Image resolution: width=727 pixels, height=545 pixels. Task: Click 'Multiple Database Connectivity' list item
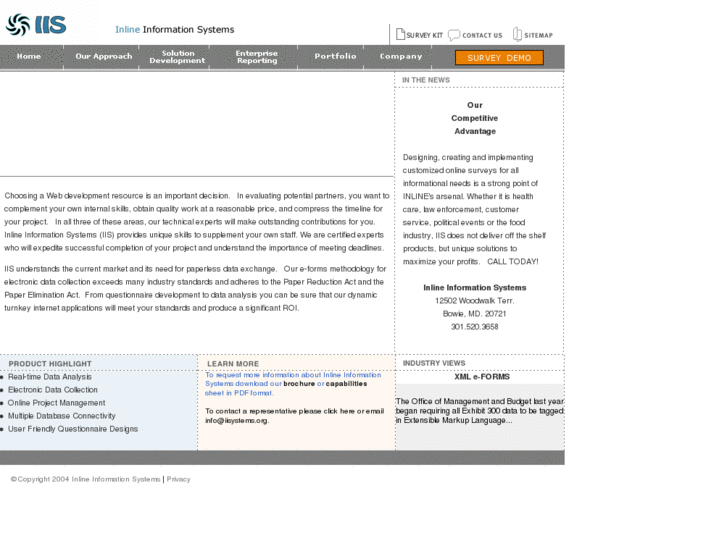[62, 416]
